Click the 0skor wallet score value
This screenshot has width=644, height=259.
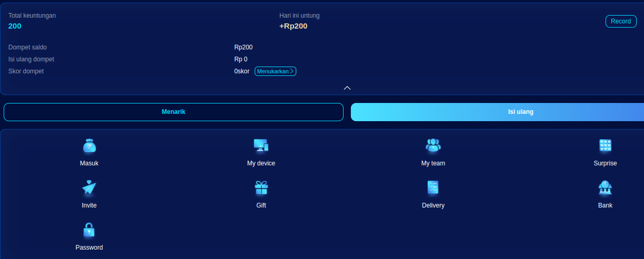click(x=242, y=71)
